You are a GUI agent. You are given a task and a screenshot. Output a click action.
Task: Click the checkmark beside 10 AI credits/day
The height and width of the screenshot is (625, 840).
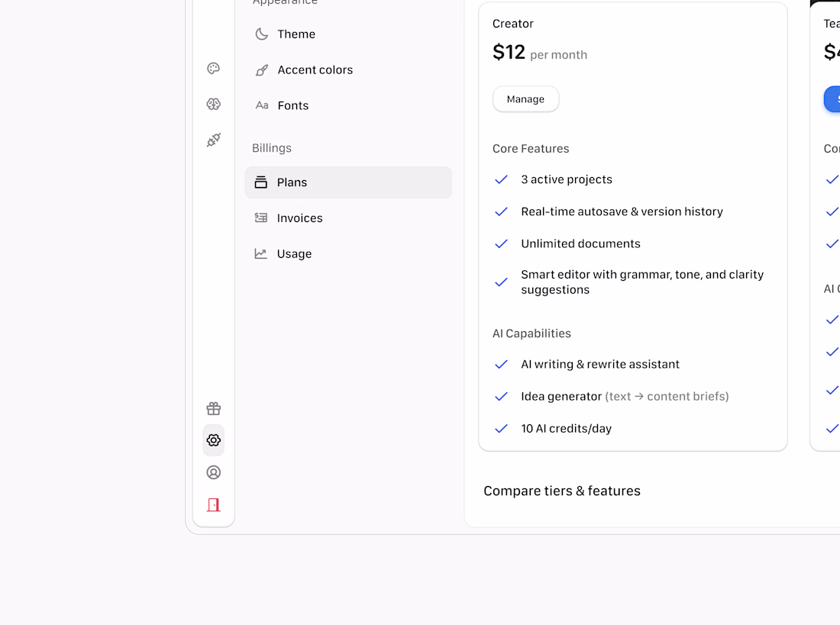pos(501,429)
